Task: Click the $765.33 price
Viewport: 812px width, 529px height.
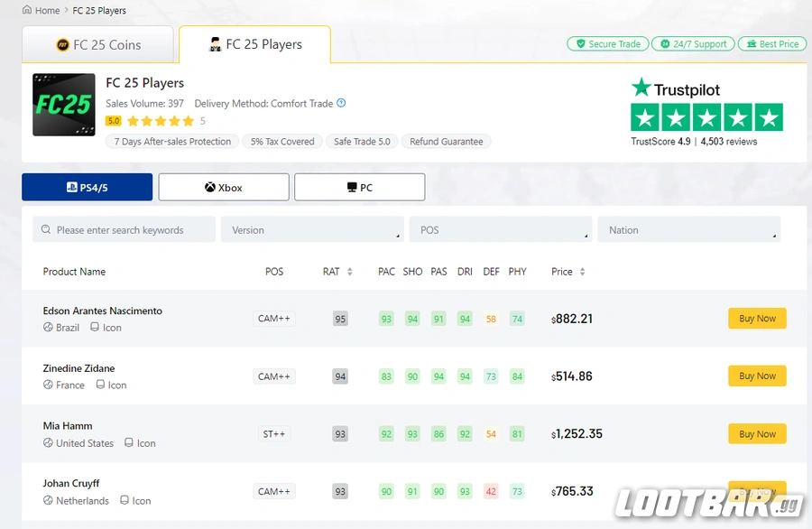Action: (572, 491)
